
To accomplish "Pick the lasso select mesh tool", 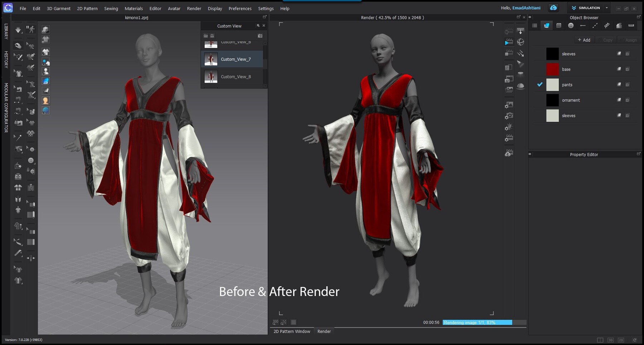I will 18,57.
